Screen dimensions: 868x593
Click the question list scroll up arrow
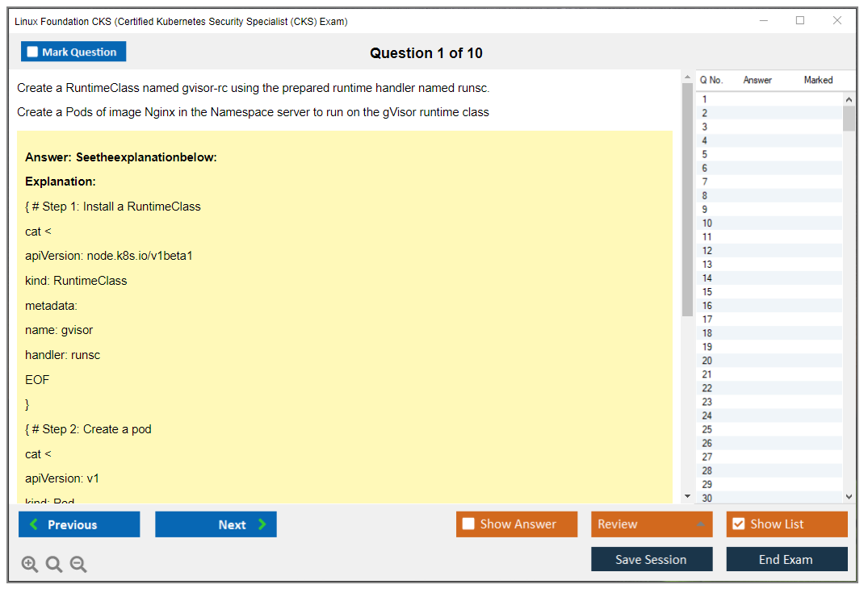point(849,99)
